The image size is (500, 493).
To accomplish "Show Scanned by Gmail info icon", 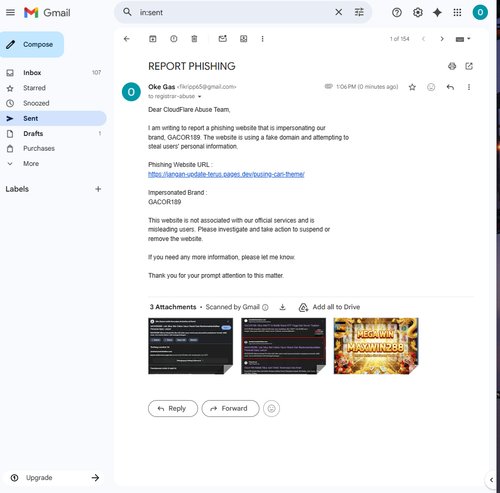I will [265, 307].
